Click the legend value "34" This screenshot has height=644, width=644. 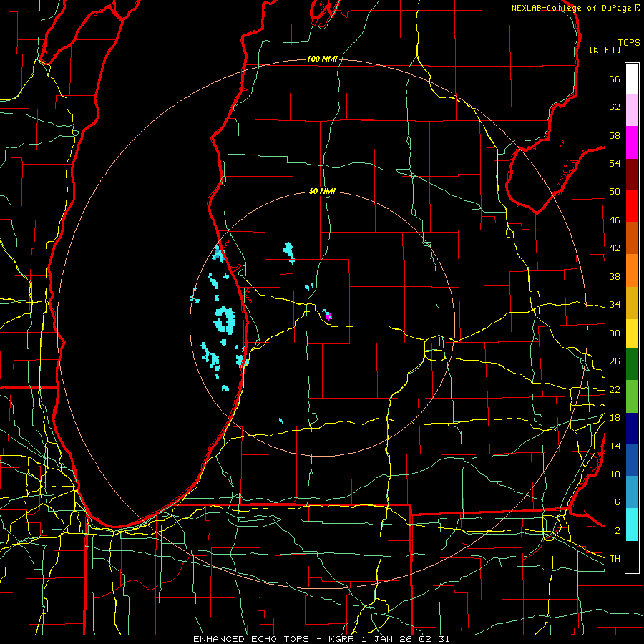click(x=615, y=305)
